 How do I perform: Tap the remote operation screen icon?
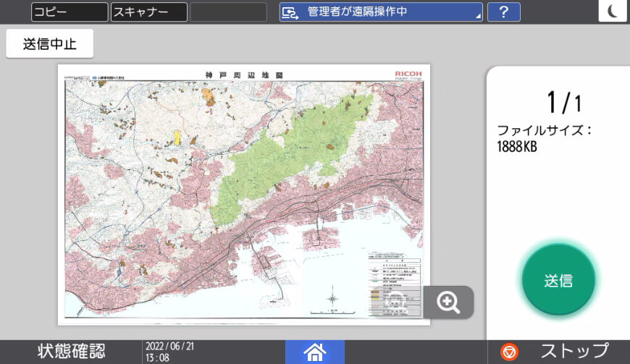[290, 12]
